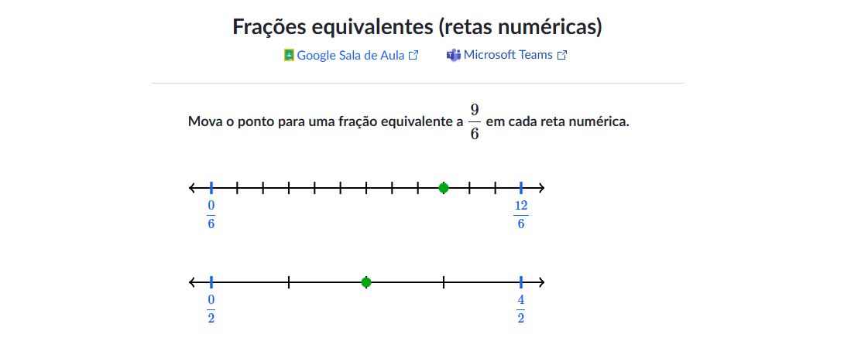Select the green point on the halves number line
Viewport: 868px width, 338px height.
[366, 282]
